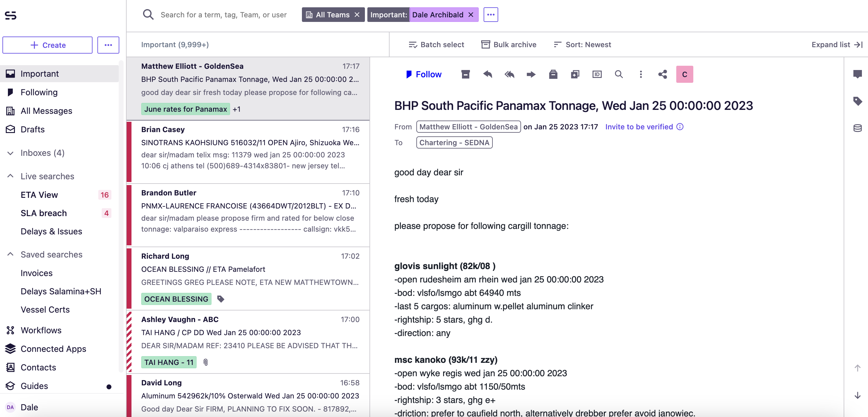Follow the open message
Viewport: 868px width, 417px height.
tap(423, 74)
